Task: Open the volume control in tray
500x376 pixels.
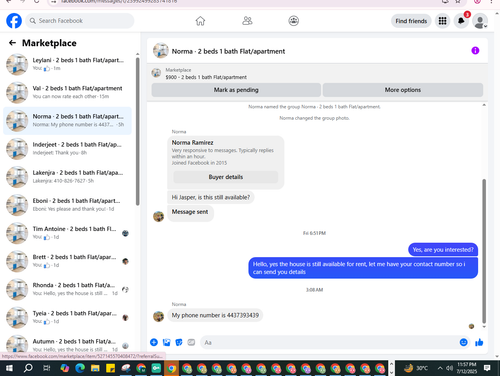Action: [x=450, y=368]
